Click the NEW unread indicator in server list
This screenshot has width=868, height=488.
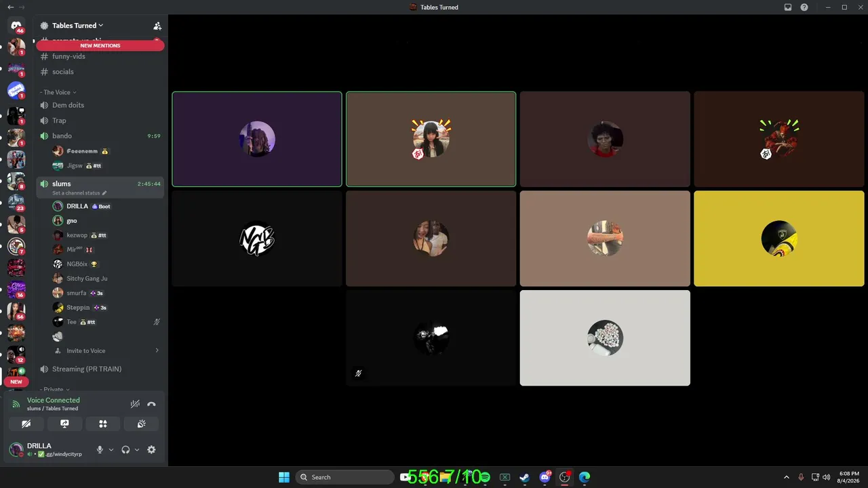coord(16,382)
